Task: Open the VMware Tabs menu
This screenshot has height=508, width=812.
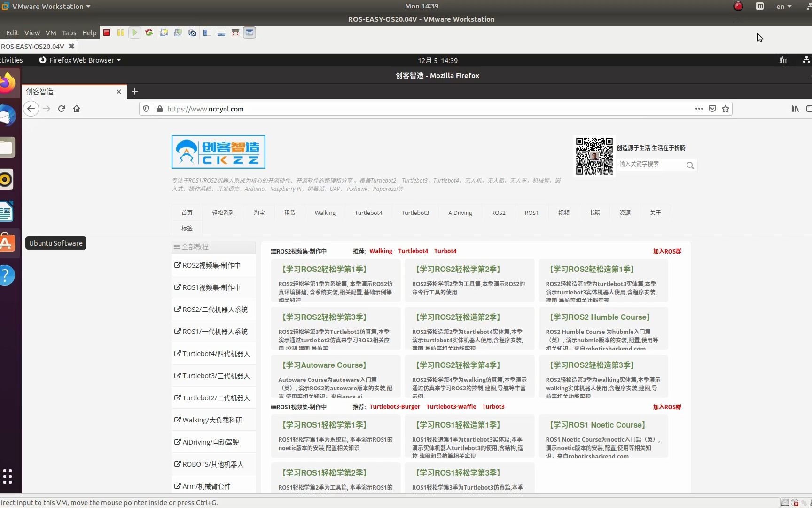Action: (x=69, y=32)
